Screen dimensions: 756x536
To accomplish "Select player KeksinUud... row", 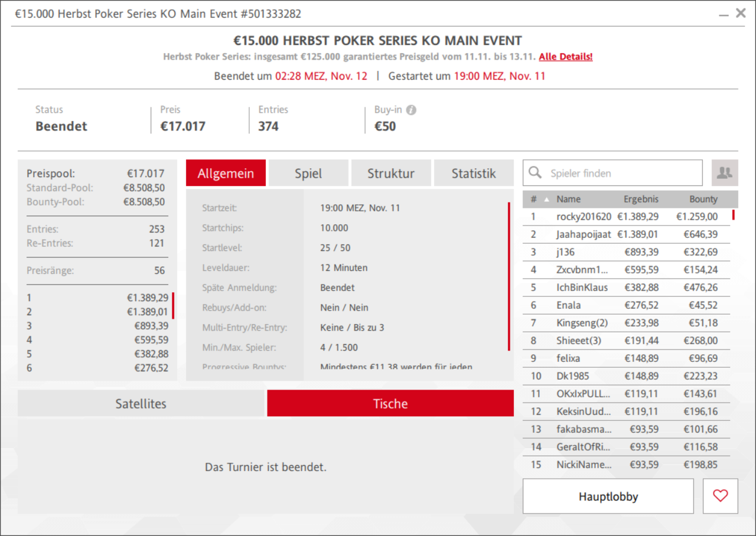I will tap(626, 411).
